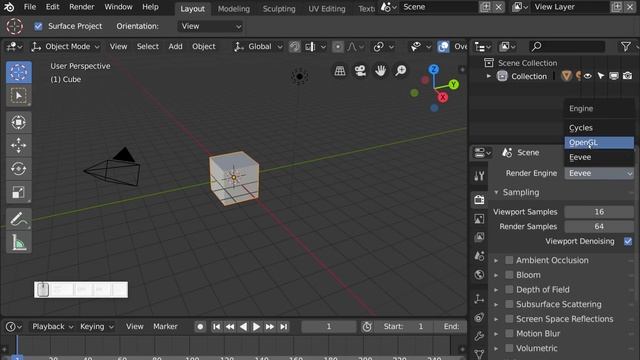Select the Cursor tool in toolbar
640x360 pixels.
tap(19, 72)
